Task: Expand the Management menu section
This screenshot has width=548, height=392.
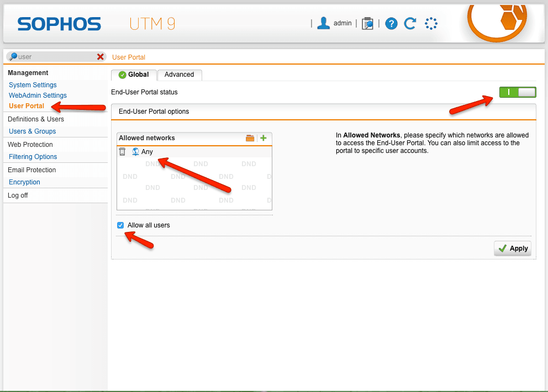Action: pyautogui.click(x=28, y=73)
